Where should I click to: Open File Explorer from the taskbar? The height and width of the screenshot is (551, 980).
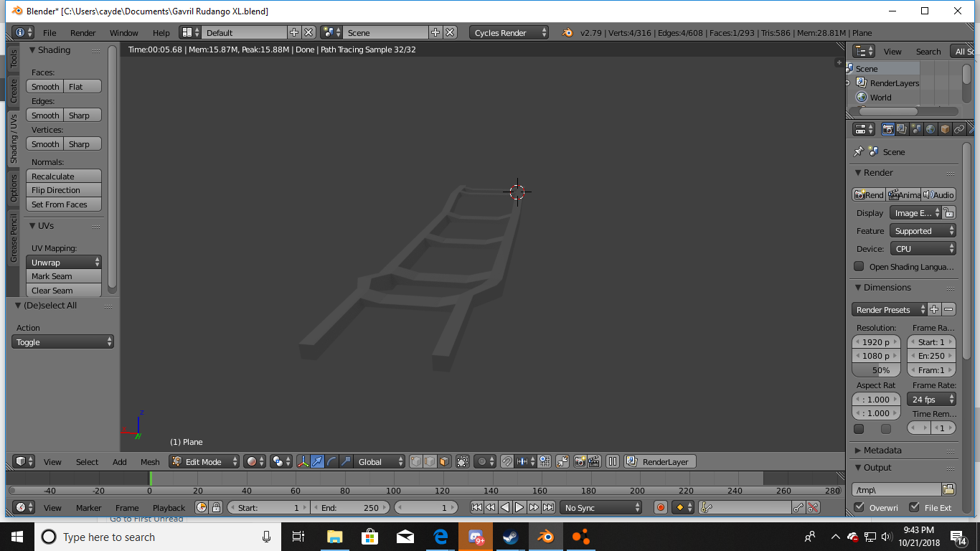[x=334, y=537]
